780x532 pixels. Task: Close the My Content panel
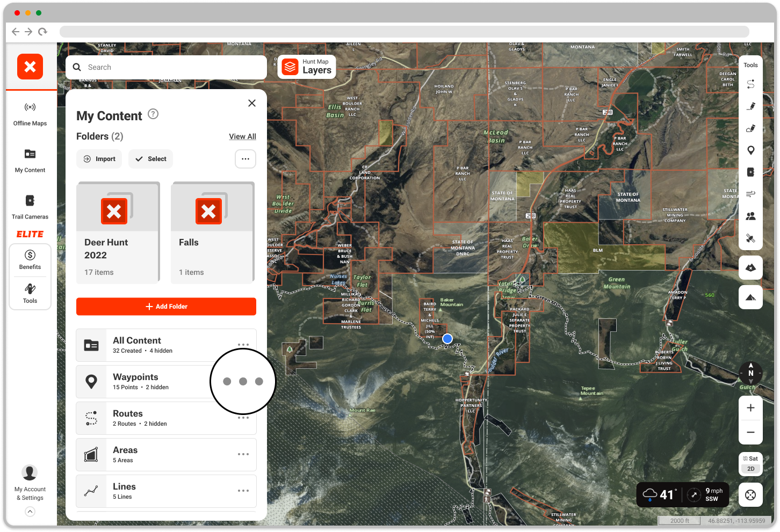click(252, 103)
